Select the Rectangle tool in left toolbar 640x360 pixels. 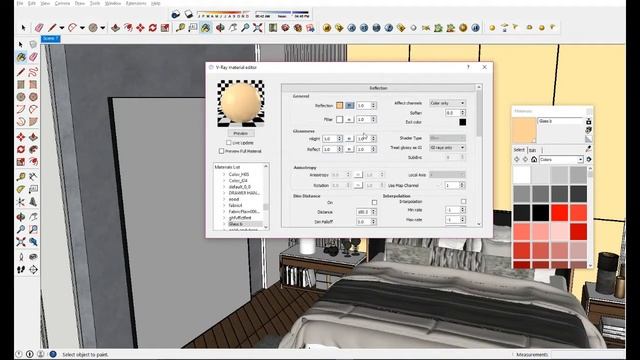pyautogui.click(x=21, y=84)
